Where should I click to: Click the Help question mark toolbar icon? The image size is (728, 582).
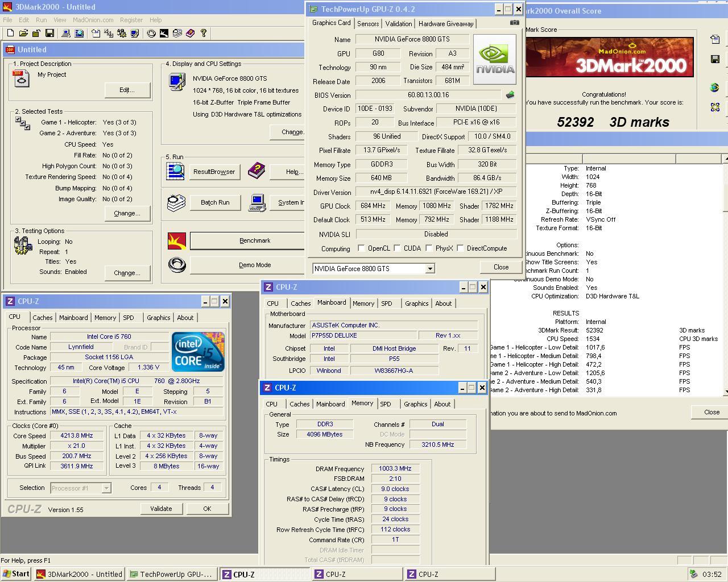point(203,34)
